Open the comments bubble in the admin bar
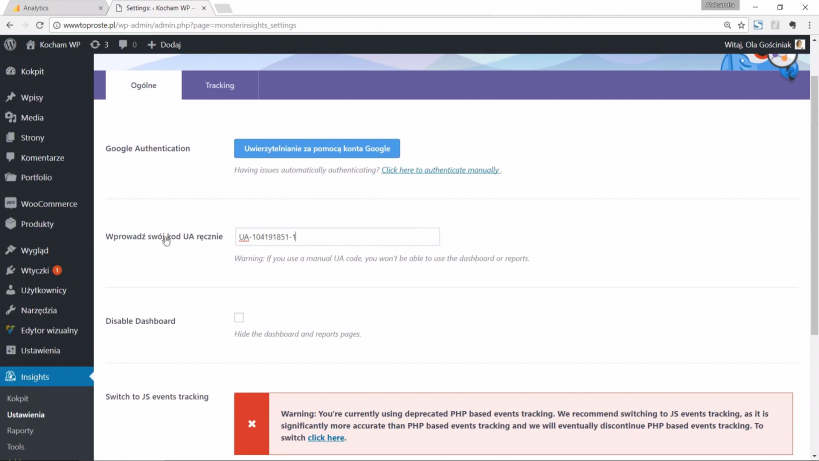 point(127,44)
